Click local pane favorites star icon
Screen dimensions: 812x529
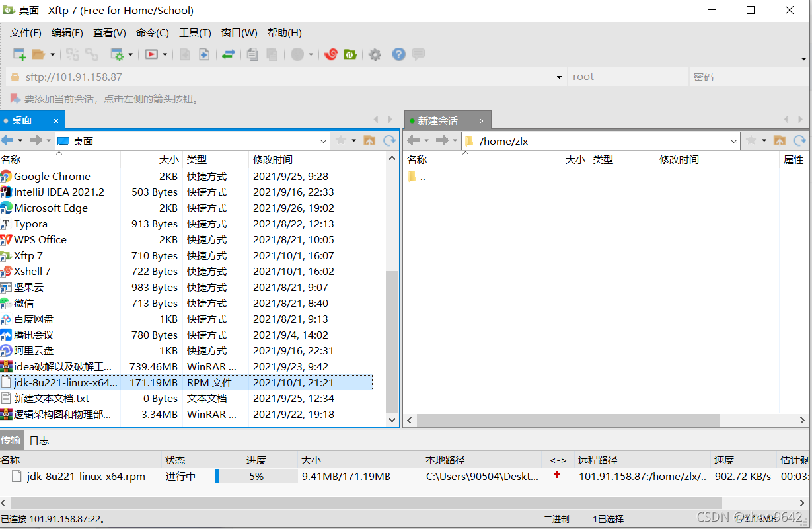point(341,140)
